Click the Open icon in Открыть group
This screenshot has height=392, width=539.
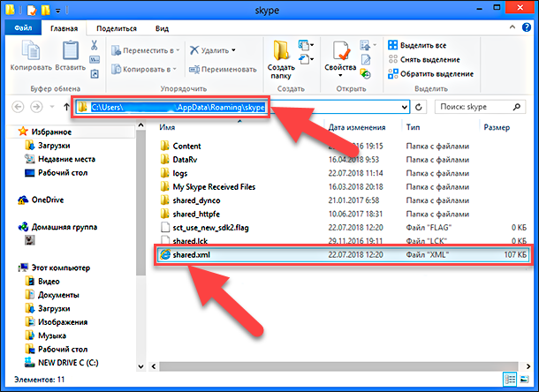tap(367, 45)
